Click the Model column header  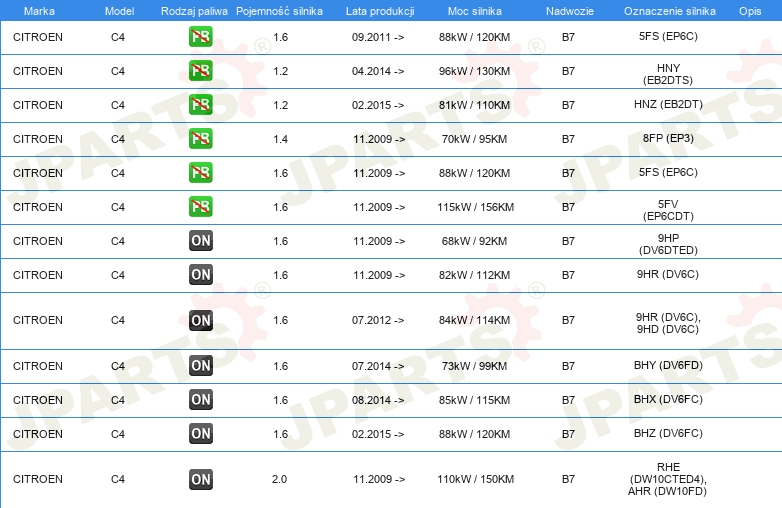pyautogui.click(x=119, y=11)
